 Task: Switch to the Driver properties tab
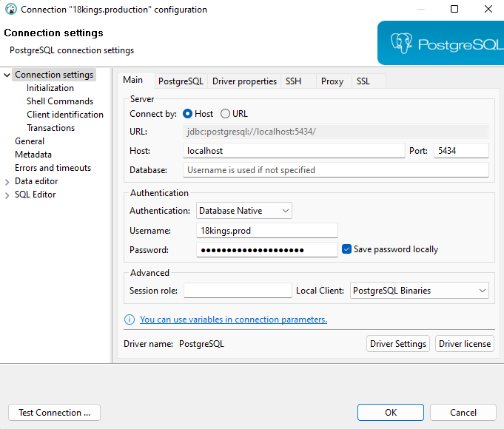pyautogui.click(x=244, y=81)
